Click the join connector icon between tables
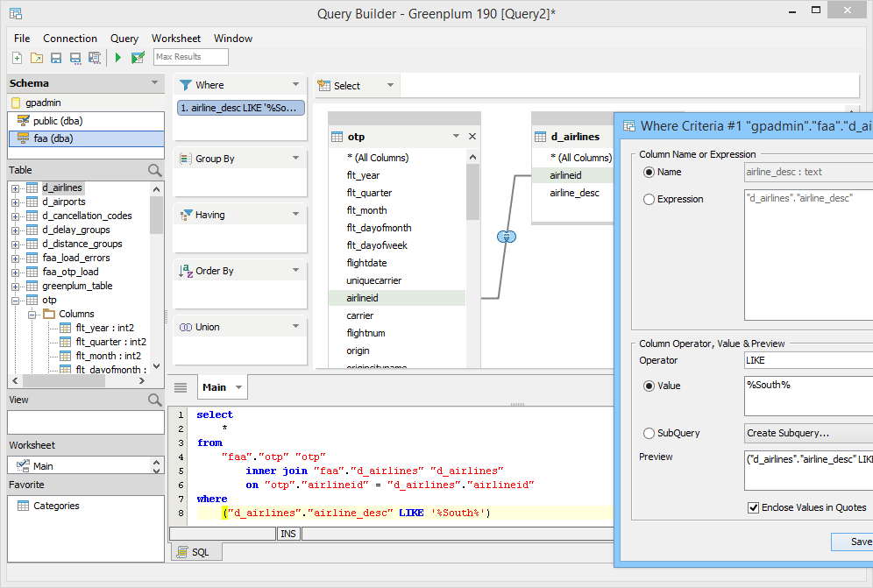The height and width of the screenshot is (588, 873). (507, 237)
